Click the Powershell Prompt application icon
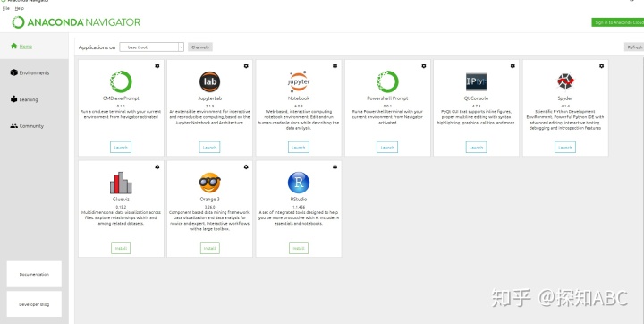 (x=387, y=81)
